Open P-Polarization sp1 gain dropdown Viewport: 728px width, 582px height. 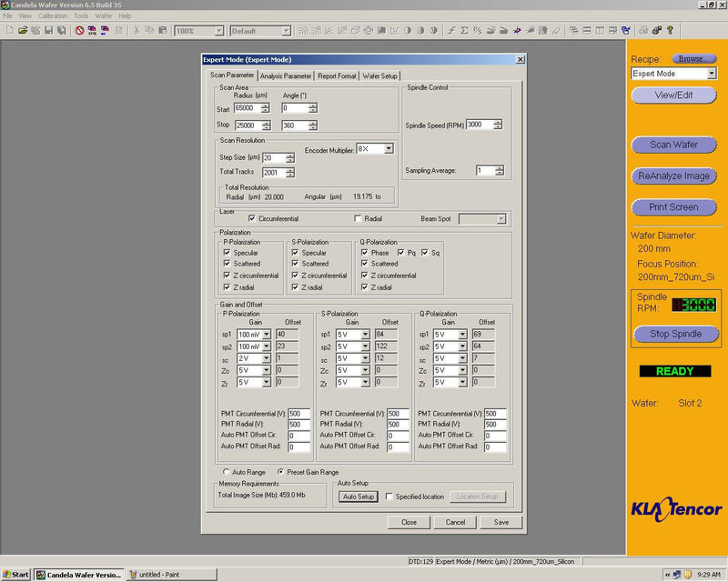(266, 335)
